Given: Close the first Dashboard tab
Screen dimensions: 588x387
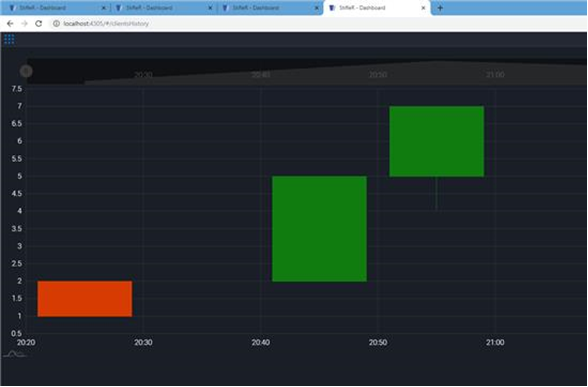Looking at the screenshot, I should coord(104,8).
